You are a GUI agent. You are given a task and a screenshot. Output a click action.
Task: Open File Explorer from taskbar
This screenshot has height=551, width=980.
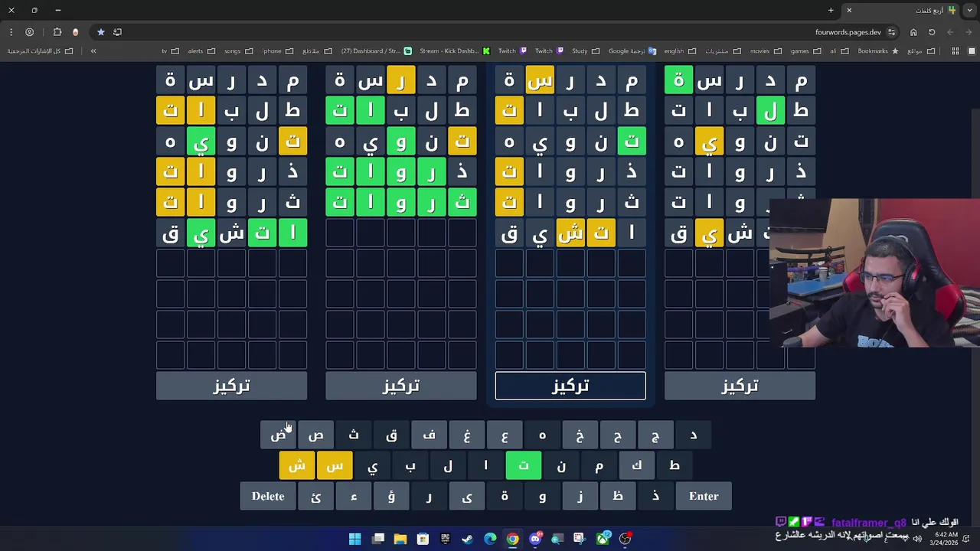tap(400, 539)
